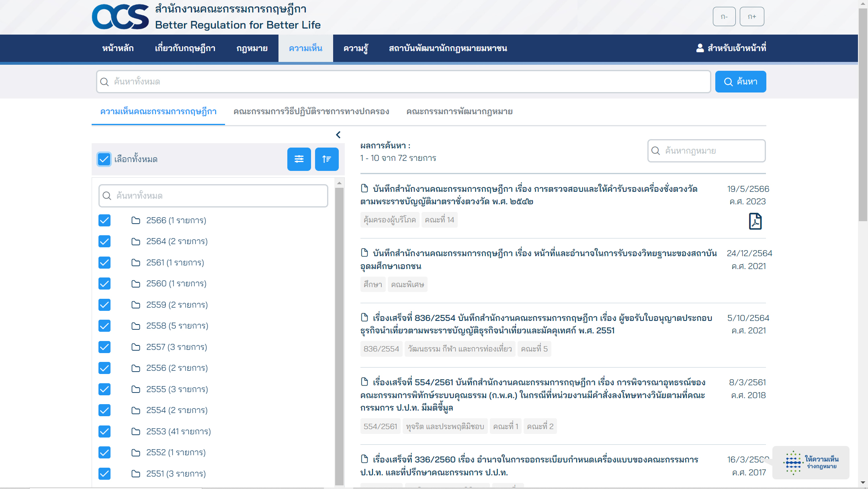
Task: Click the blue ค้นหา search button
Action: [x=741, y=82]
